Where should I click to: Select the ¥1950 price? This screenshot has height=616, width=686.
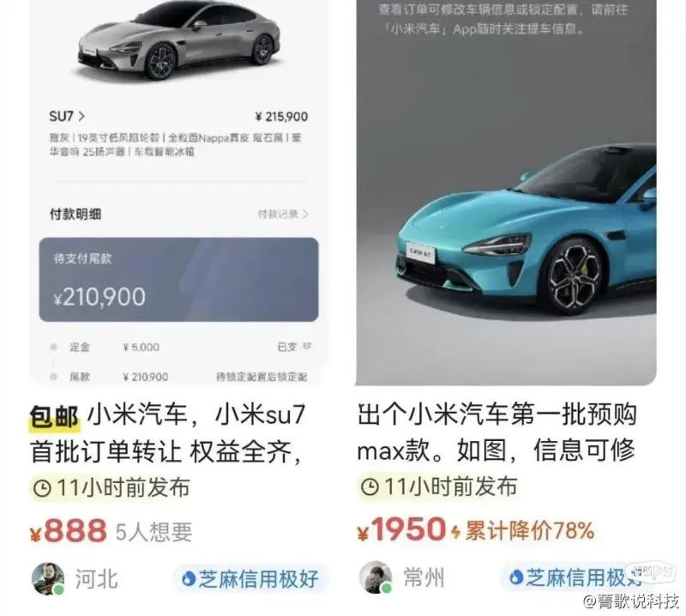tap(401, 529)
